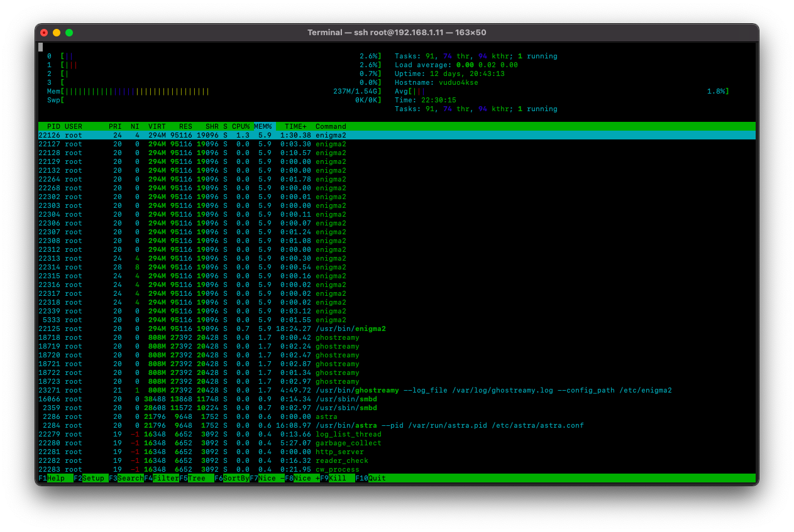This screenshot has width=794, height=532.
Task: Click the Hostname vuduo4kse text
Action: point(436,82)
